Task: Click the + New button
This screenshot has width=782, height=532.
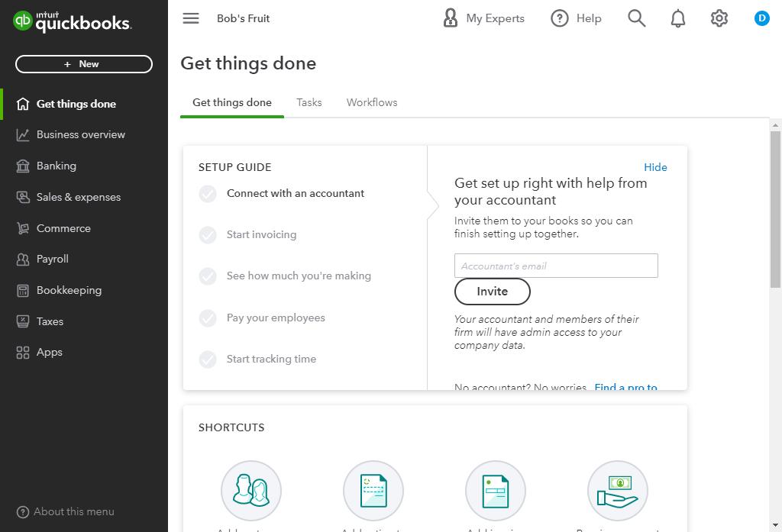Action: pos(84,64)
